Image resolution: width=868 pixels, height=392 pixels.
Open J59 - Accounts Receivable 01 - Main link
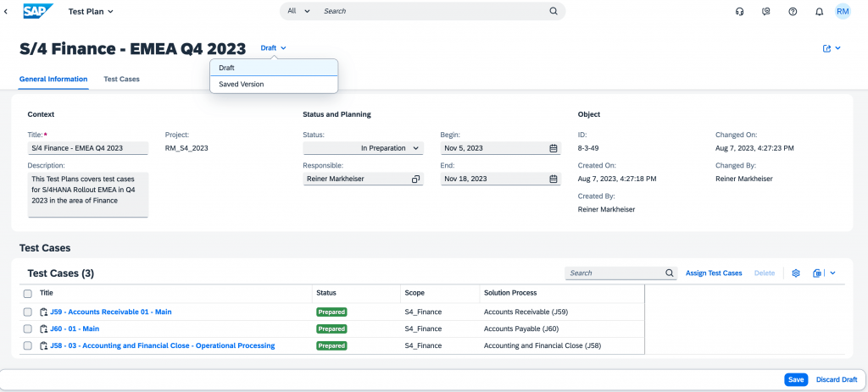click(x=111, y=312)
